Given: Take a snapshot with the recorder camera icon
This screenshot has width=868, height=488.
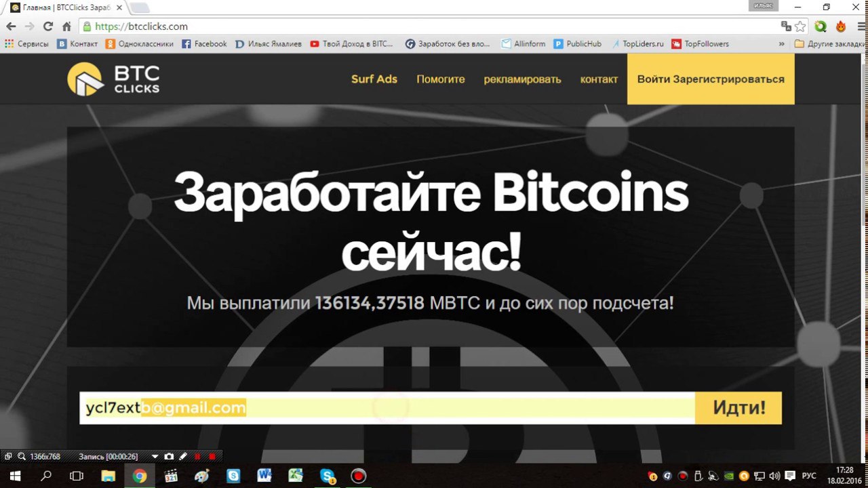Looking at the screenshot, I should (169, 457).
